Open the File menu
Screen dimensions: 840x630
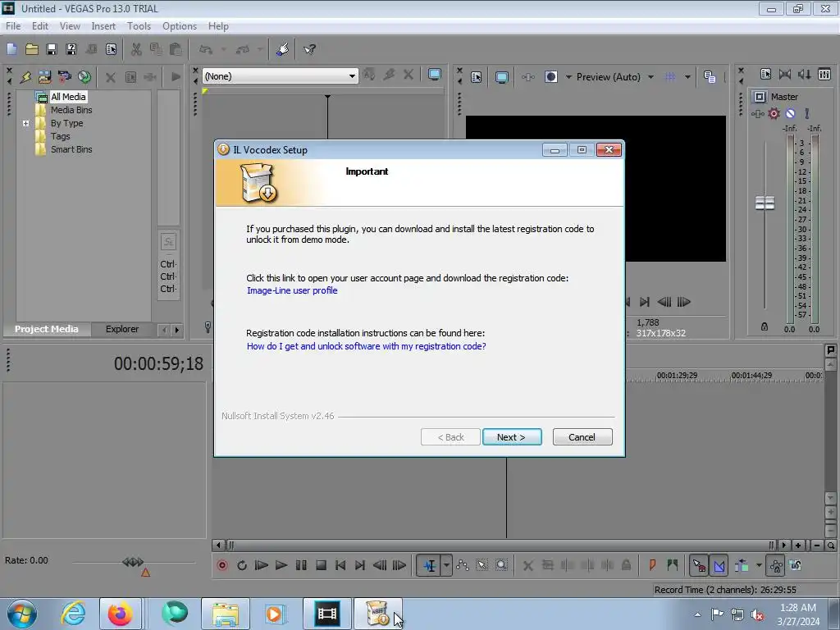coord(13,25)
